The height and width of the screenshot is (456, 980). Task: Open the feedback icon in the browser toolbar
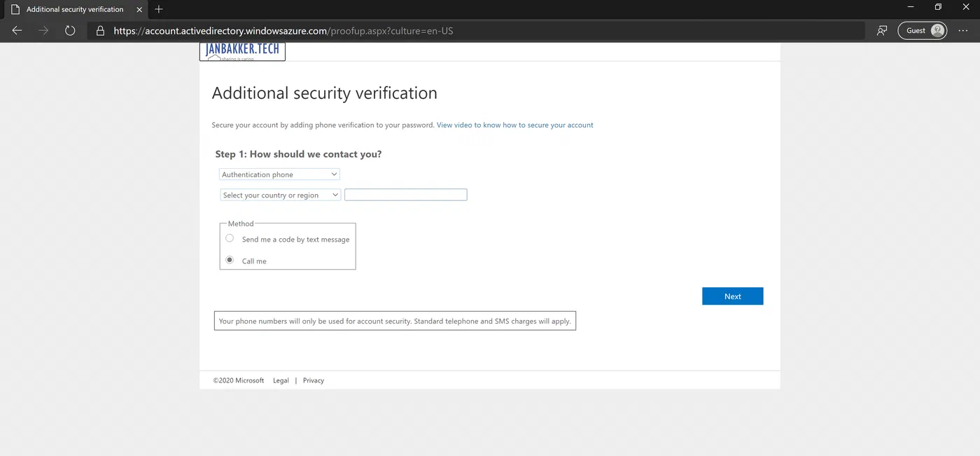point(882,31)
